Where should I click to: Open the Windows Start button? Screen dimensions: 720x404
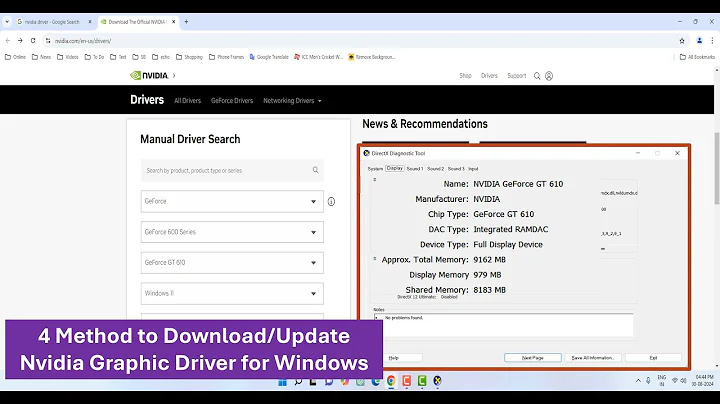point(282,381)
